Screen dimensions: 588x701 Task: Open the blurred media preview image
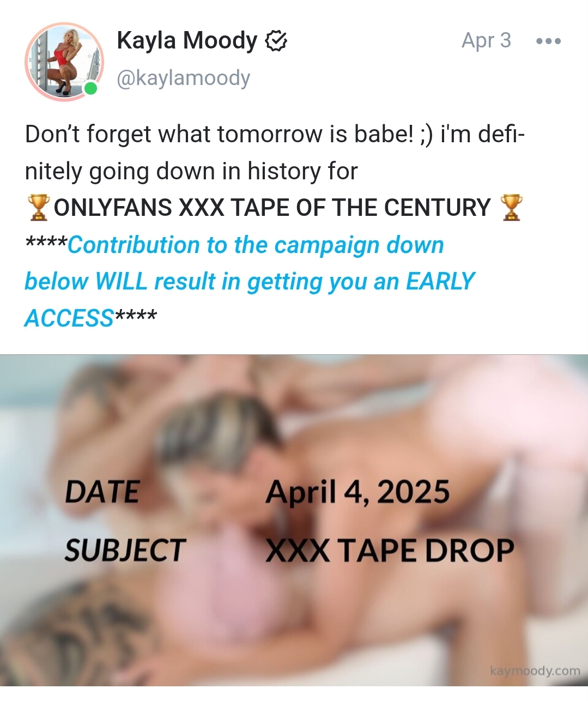tap(294, 521)
